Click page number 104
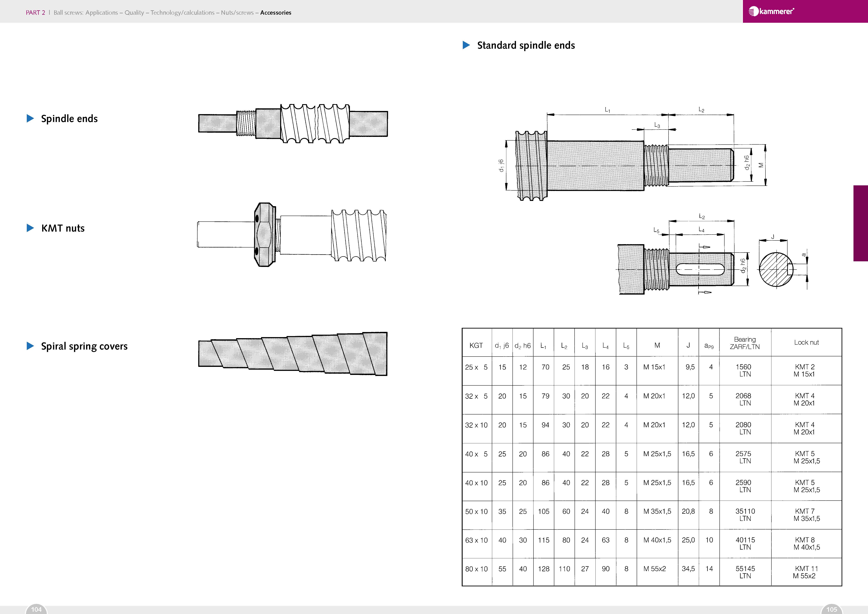The width and height of the screenshot is (868, 614). pos(36,609)
